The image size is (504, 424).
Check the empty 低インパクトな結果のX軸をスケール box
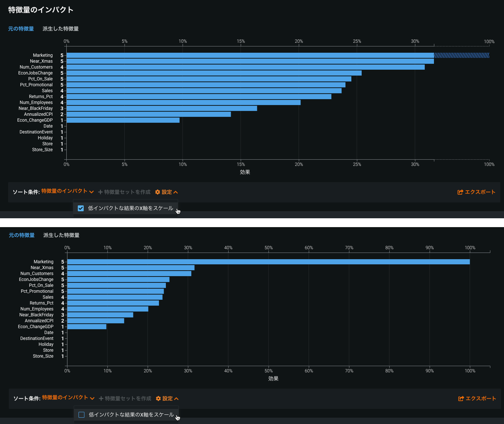81,415
